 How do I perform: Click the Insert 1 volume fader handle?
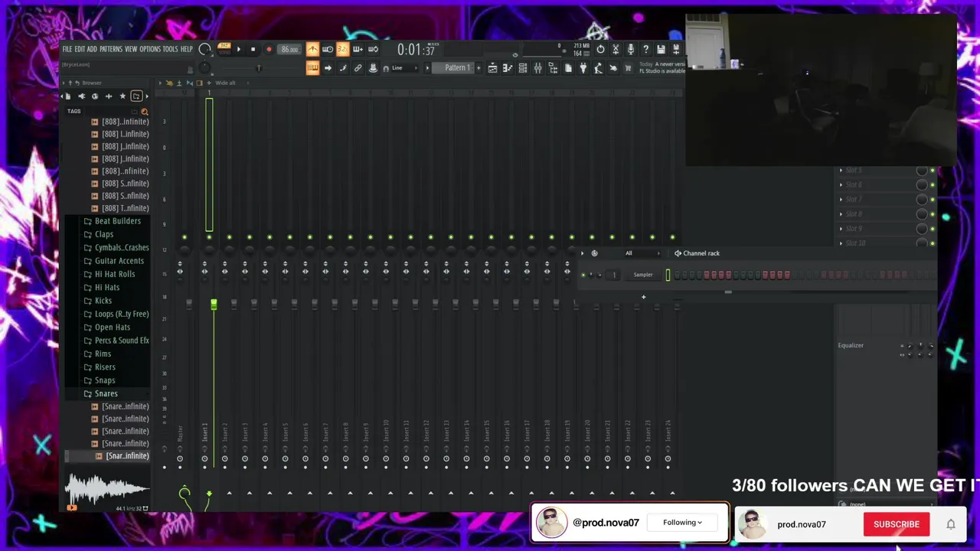tap(214, 305)
